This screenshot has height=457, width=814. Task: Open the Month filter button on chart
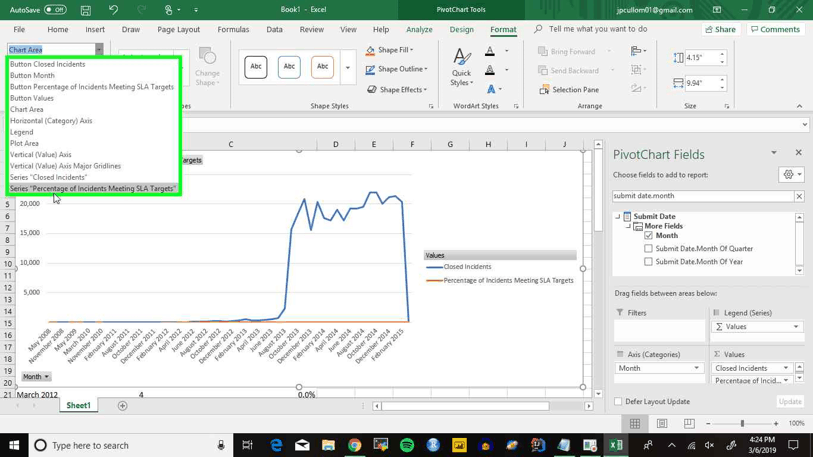click(36, 377)
